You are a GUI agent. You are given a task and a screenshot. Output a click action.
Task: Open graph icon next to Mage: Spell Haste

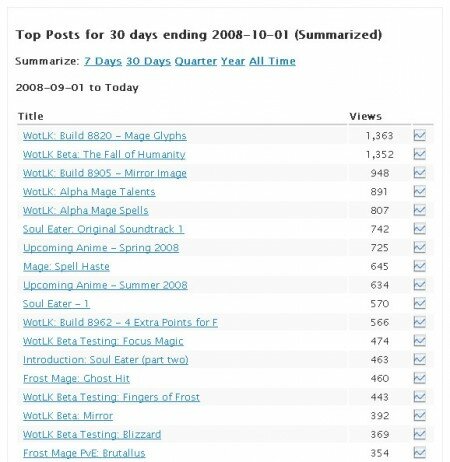[x=420, y=266]
